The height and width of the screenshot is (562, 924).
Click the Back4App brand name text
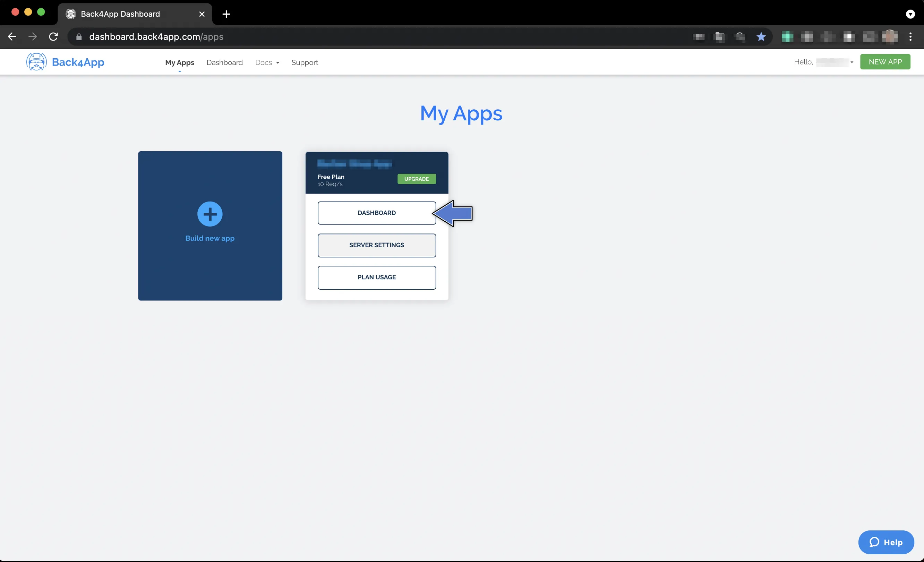click(78, 62)
